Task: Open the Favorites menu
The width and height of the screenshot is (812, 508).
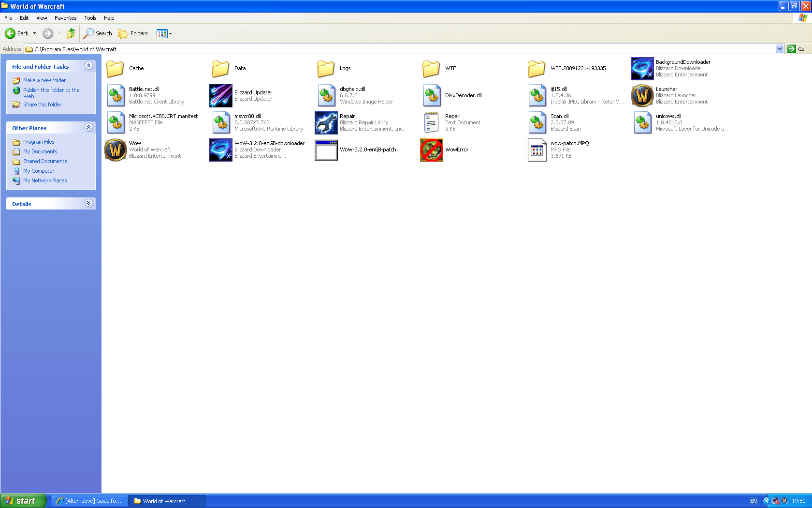Action: (66, 18)
